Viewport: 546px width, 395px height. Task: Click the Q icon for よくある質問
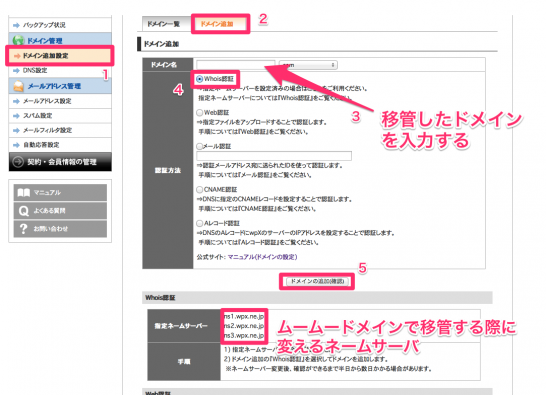pyautogui.click(x=24, y=211)
